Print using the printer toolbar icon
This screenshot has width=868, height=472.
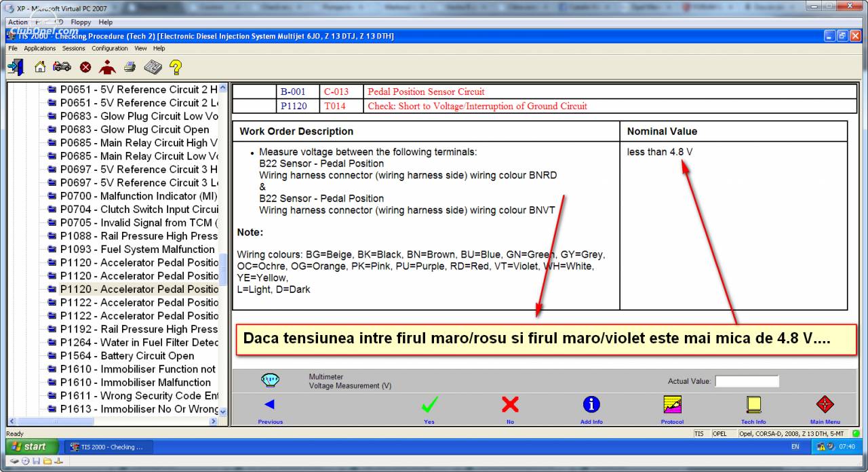coord(130,66)
